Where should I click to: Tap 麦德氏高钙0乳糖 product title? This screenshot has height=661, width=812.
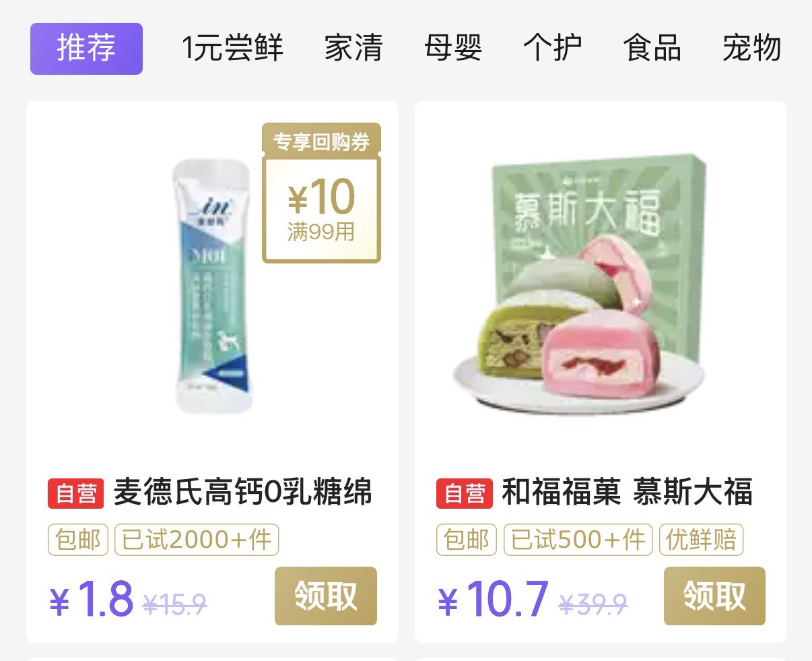click(x=242, y=493)
